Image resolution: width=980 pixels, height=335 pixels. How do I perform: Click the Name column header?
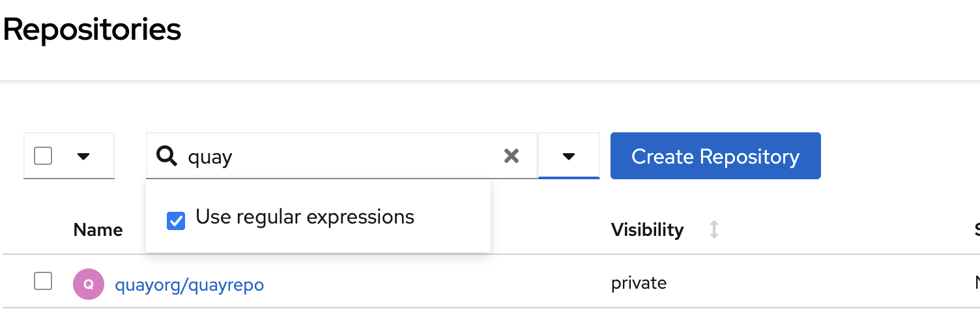98,230
